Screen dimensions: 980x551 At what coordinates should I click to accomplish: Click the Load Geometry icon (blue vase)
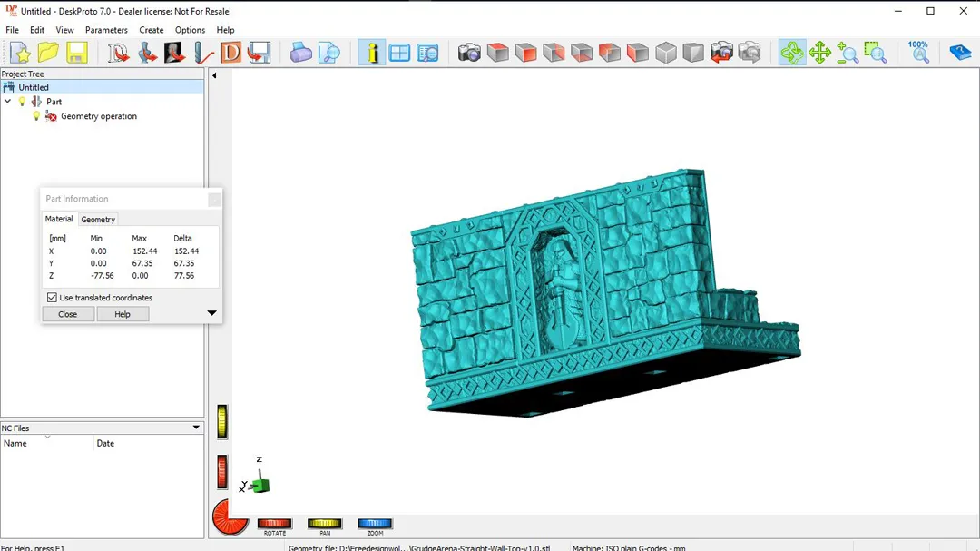pyautogui.click(x=147, y=54)
